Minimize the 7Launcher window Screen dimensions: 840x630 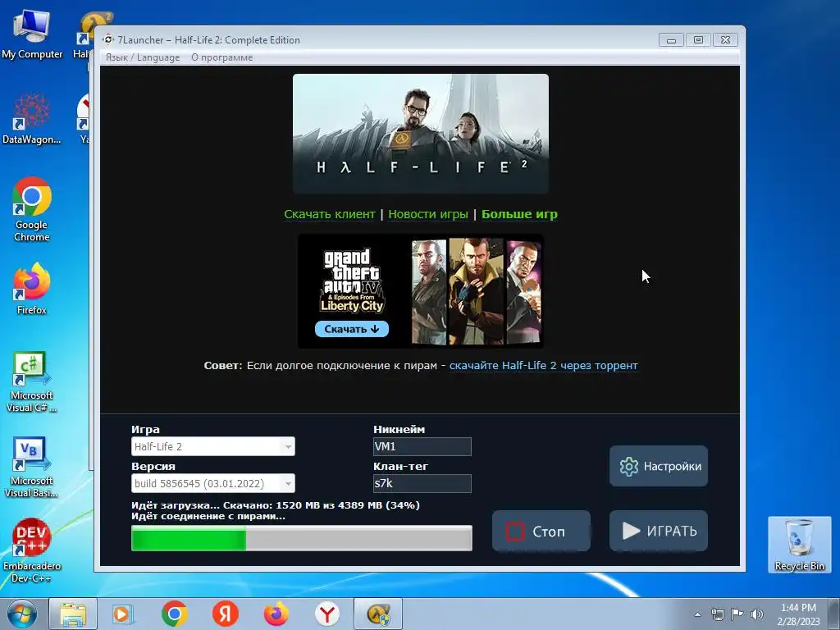[x=671, y=39]
